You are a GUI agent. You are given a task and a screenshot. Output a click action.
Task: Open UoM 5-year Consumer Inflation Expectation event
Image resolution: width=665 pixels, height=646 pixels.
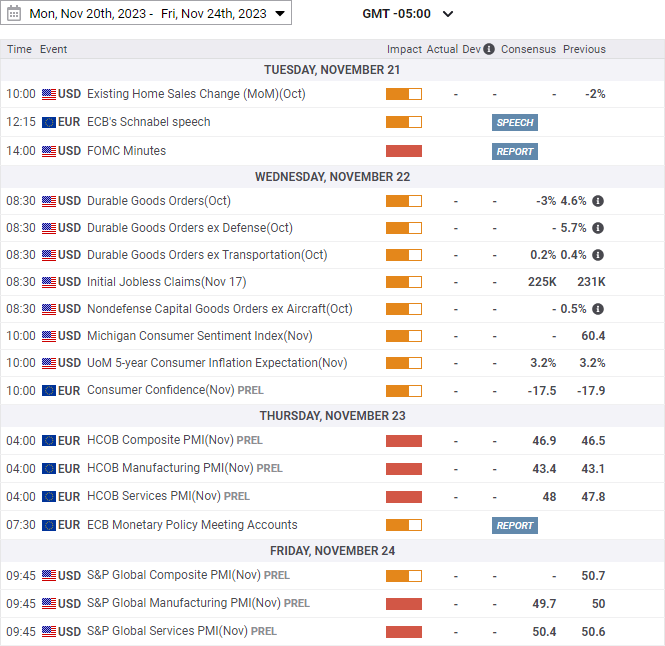[217, 363]
